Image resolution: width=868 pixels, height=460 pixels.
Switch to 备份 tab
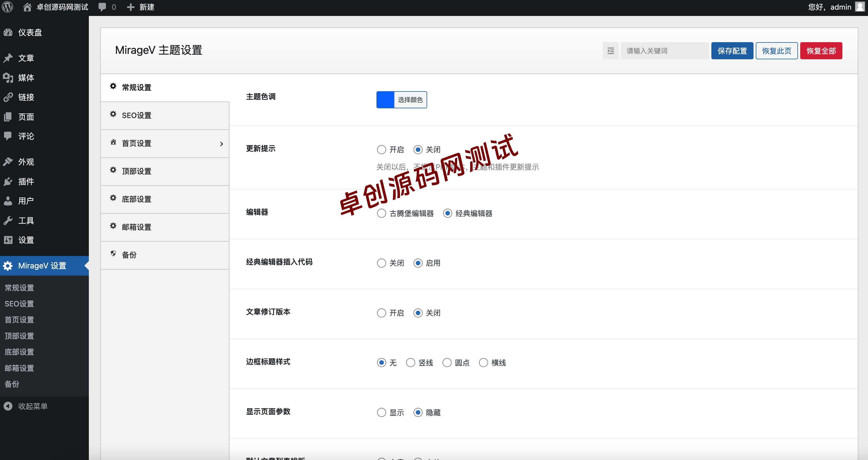[x=165, y=255]
